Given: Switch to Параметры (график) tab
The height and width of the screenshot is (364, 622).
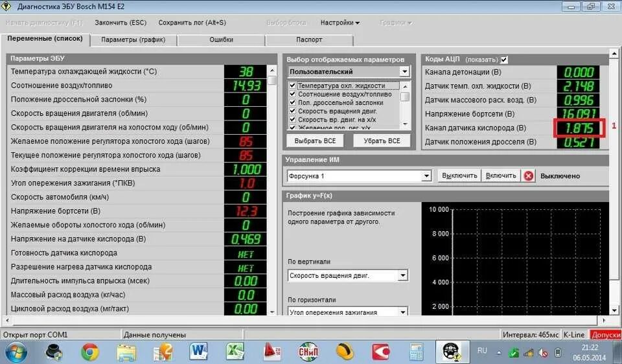Looking at the screenshot, I should (x=133, y=40).
